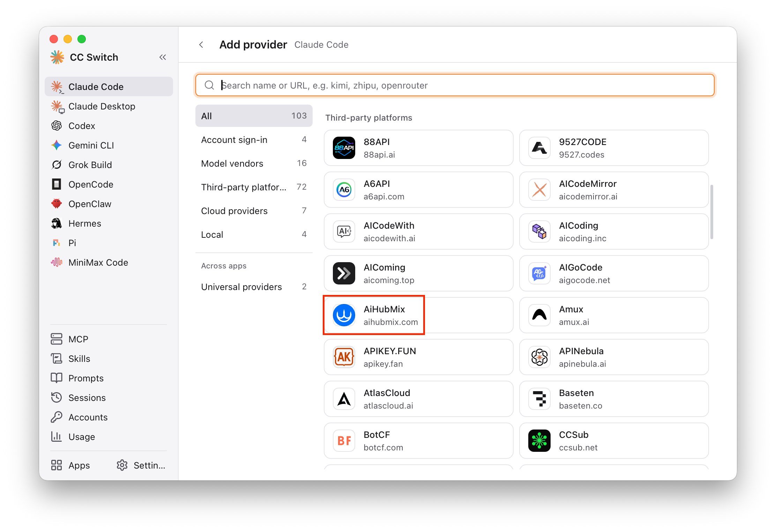The height and width of the screenshot is (532, 776).
Task: Click the AICodeMirror X logo
Action: pyautogui.click(x=539, y=190)
